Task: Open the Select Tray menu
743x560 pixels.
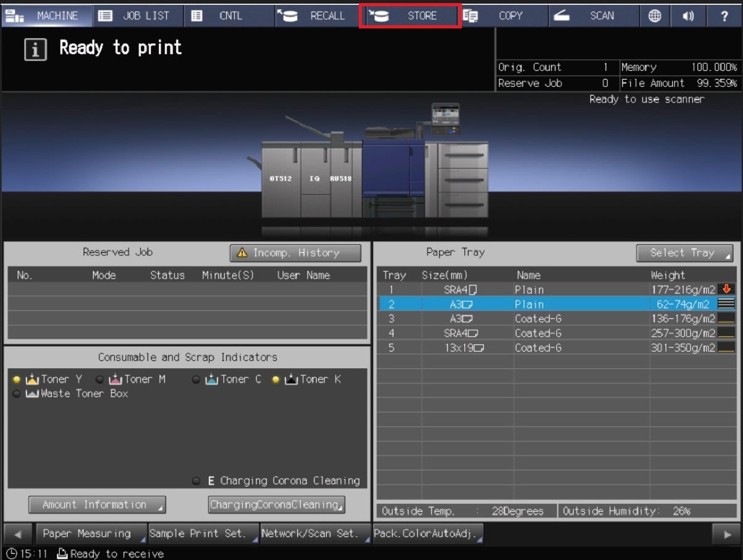Action: click(684, 253)
